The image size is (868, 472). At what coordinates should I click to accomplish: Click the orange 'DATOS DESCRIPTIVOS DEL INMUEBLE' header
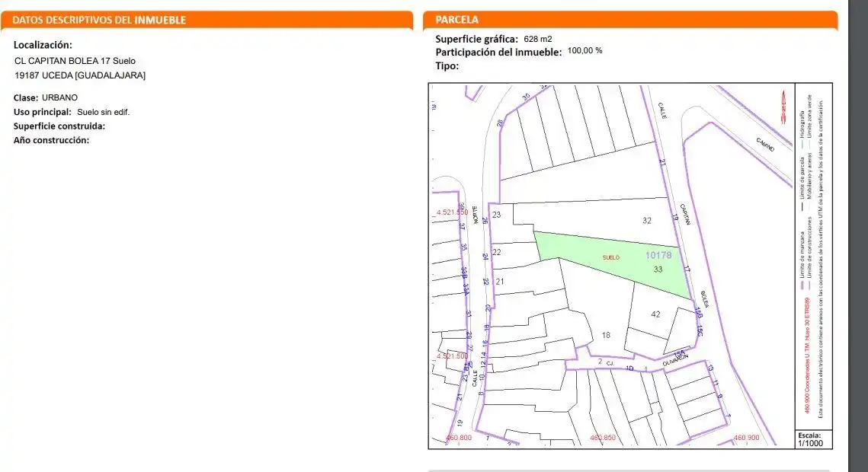click(207, 20)
